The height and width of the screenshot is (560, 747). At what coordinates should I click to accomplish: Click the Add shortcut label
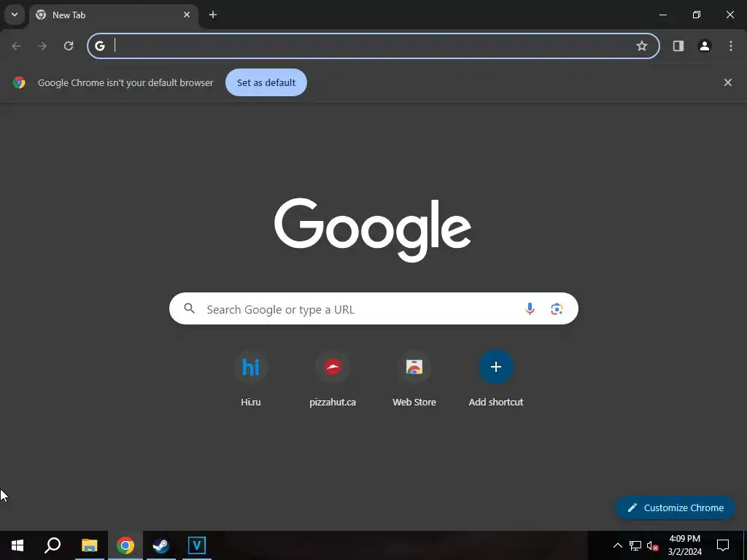(x=496, y=402)
